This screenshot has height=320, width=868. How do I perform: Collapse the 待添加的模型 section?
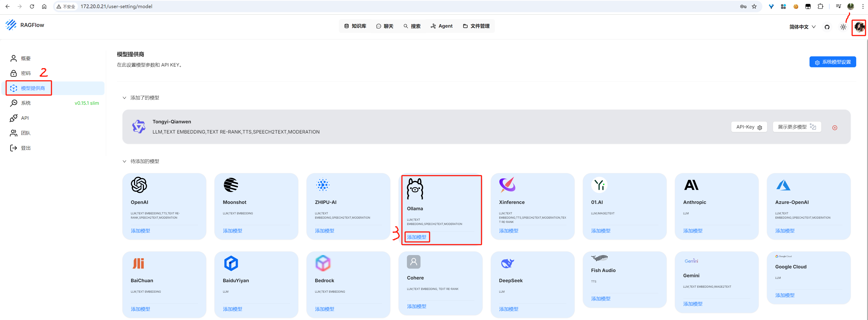click(124, 162)
